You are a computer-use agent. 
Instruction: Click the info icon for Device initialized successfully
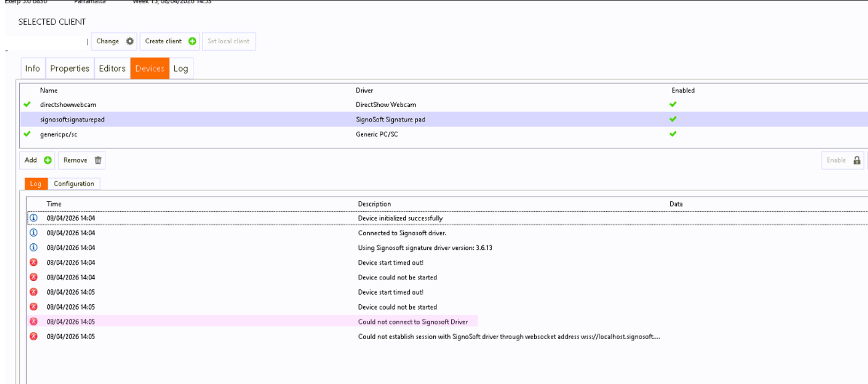point(34,218)
